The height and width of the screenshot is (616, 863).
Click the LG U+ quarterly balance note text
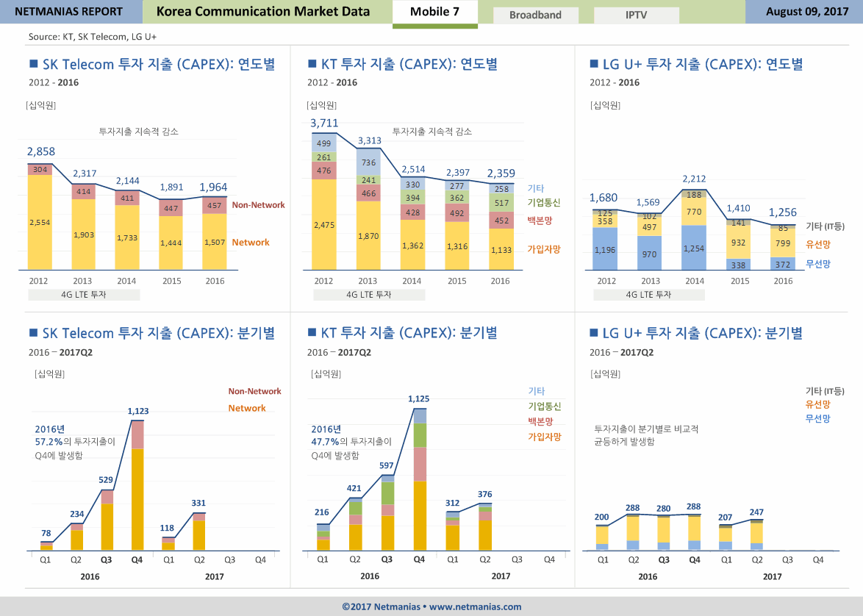click(646, 435)
